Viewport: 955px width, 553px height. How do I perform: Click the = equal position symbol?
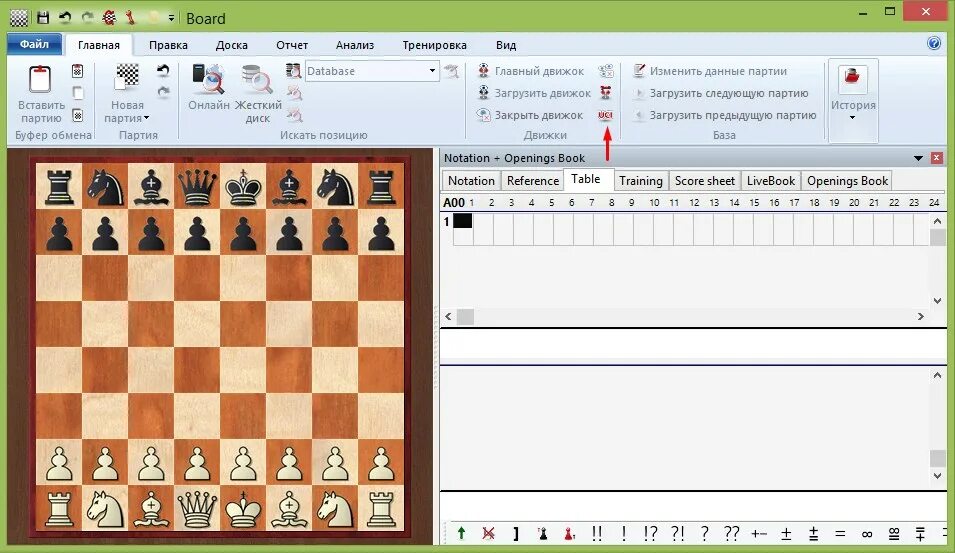click(x=840, y=534)
